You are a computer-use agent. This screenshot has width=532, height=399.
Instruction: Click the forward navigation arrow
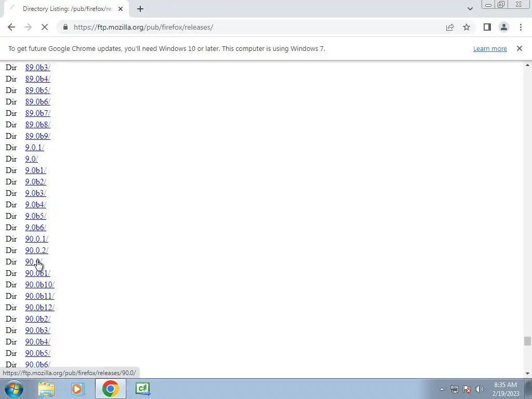coord(28,27)
